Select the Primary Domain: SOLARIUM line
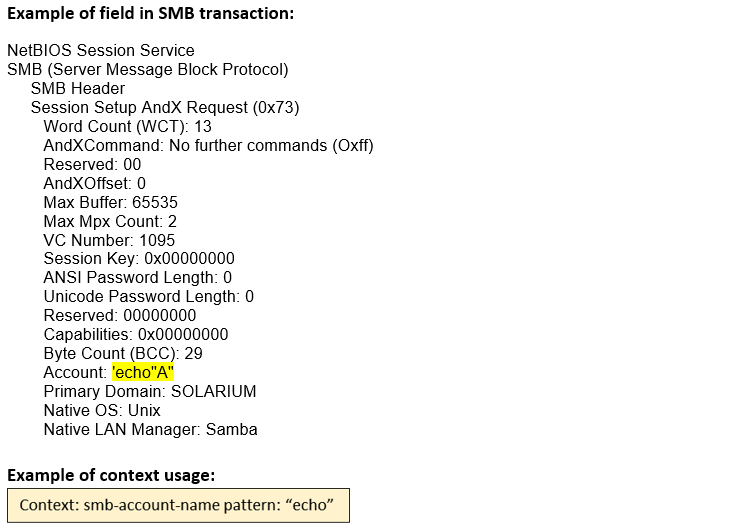This screenshot has height=530, width=756. [x=150, y=391]
